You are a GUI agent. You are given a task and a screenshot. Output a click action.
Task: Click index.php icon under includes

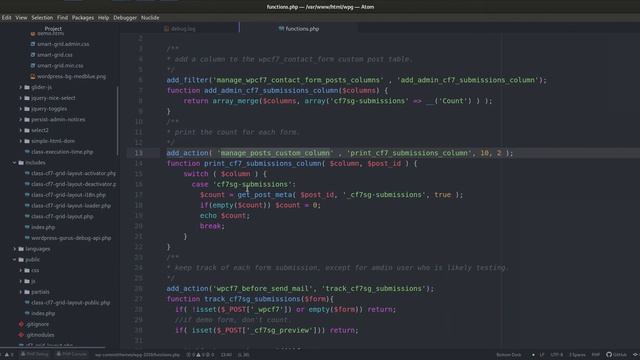point(27,227)
